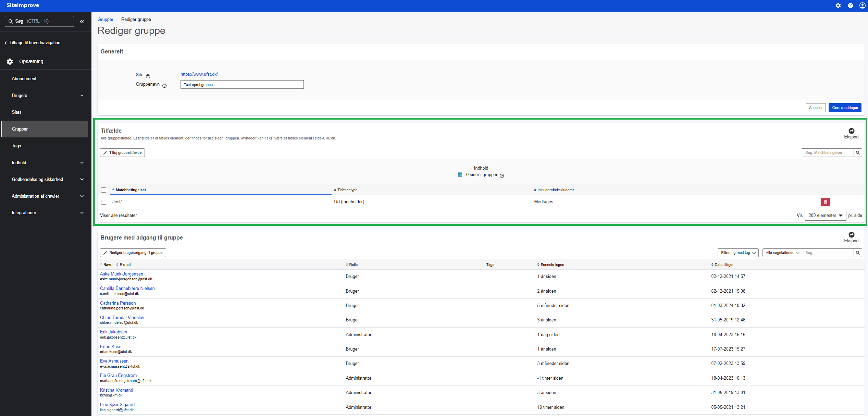
Task: Open the 200 elementer per page dropdown
Action: 825,216
